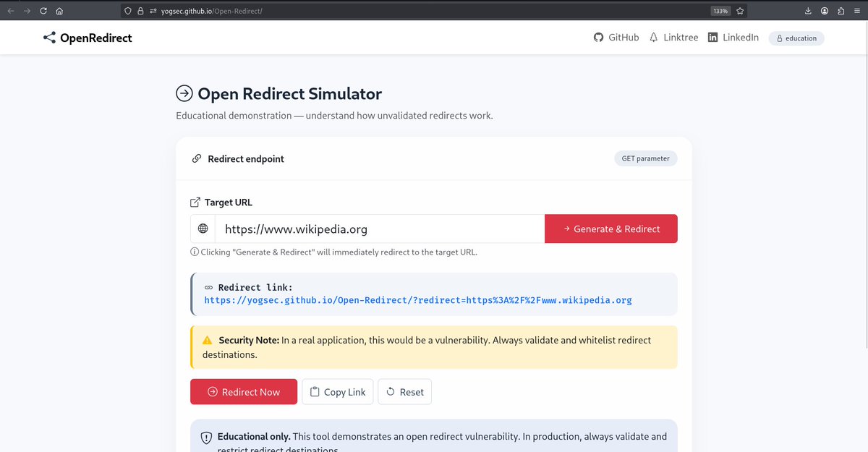Click the circled arrow icon beside the page title
This screenshot has height=452, width=868.
[184, 93]
